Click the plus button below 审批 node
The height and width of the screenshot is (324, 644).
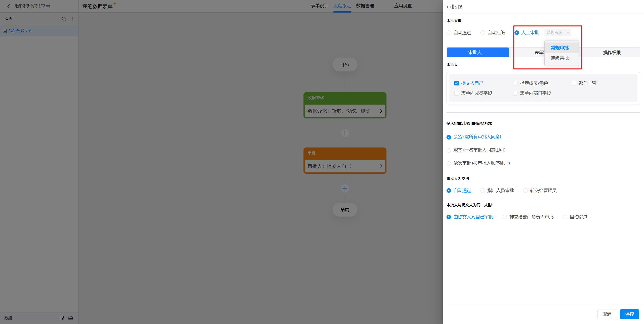click(345, 188)
